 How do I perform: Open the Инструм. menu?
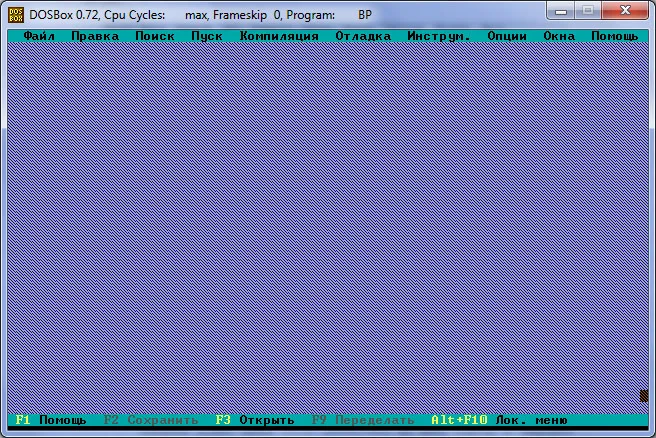(x=439, y=36)
